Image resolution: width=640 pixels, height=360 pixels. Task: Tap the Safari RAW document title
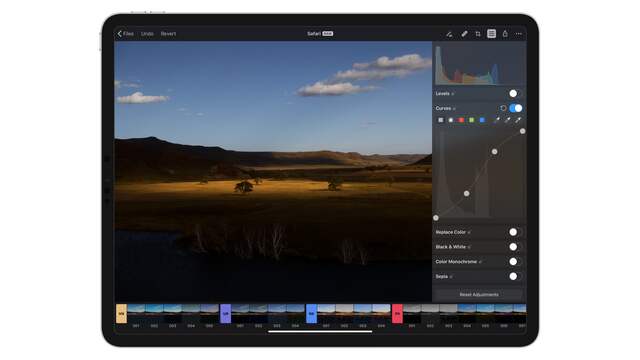320,34
